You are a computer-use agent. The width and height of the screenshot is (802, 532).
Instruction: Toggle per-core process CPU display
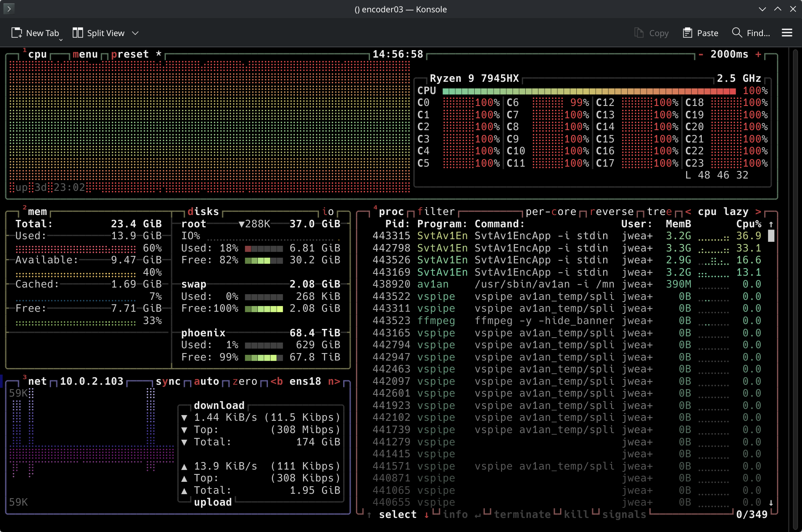point(551,212)
